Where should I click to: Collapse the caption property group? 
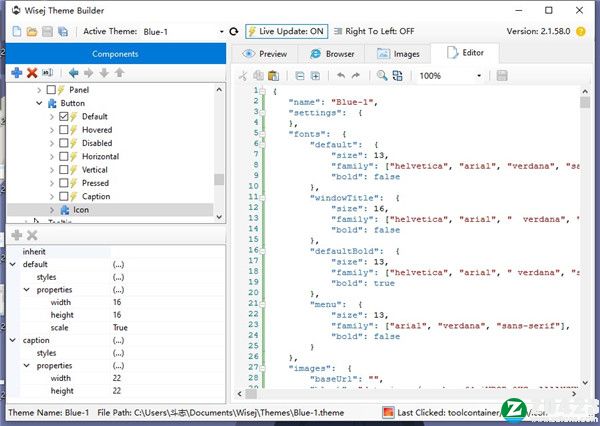pos(13,340)
